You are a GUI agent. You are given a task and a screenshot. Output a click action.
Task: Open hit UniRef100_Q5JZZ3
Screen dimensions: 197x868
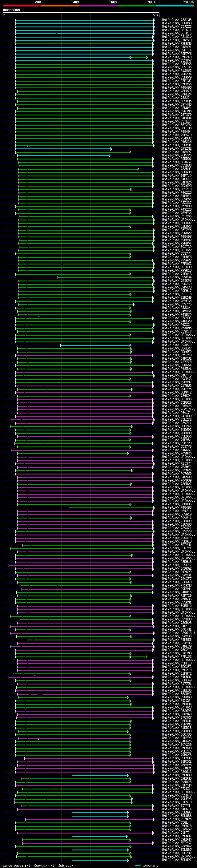pos(177,26)
